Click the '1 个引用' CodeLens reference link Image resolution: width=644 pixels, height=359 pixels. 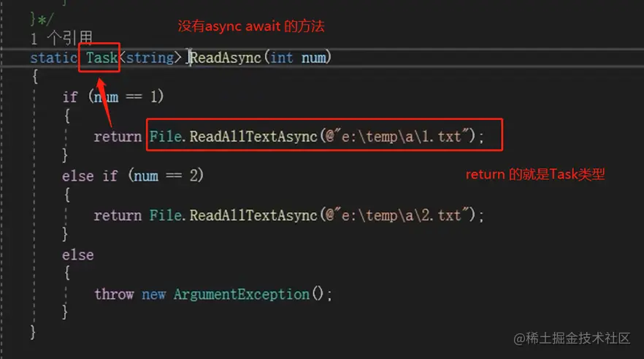point(61,38)
